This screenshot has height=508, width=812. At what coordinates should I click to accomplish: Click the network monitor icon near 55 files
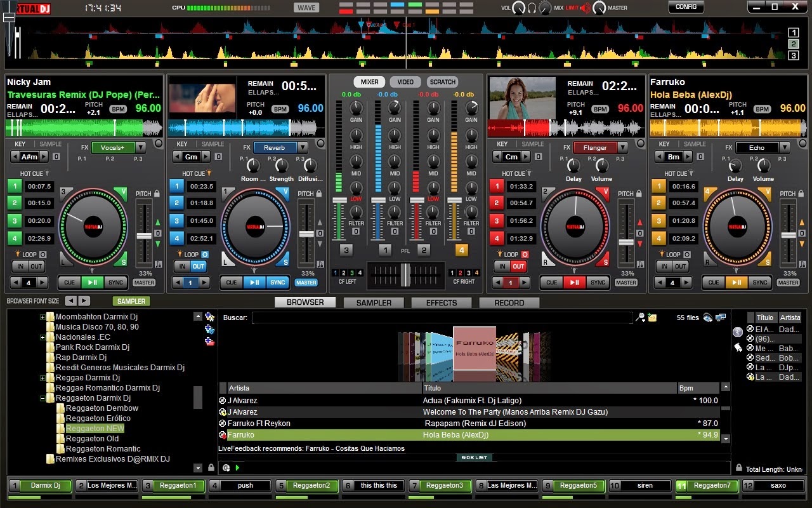click(721, 317)
